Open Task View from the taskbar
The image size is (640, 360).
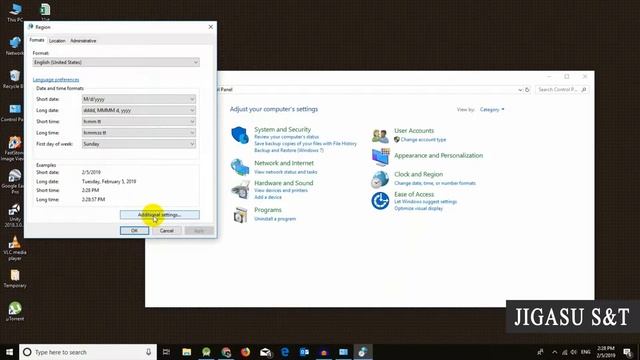click(x=166, y=352)
